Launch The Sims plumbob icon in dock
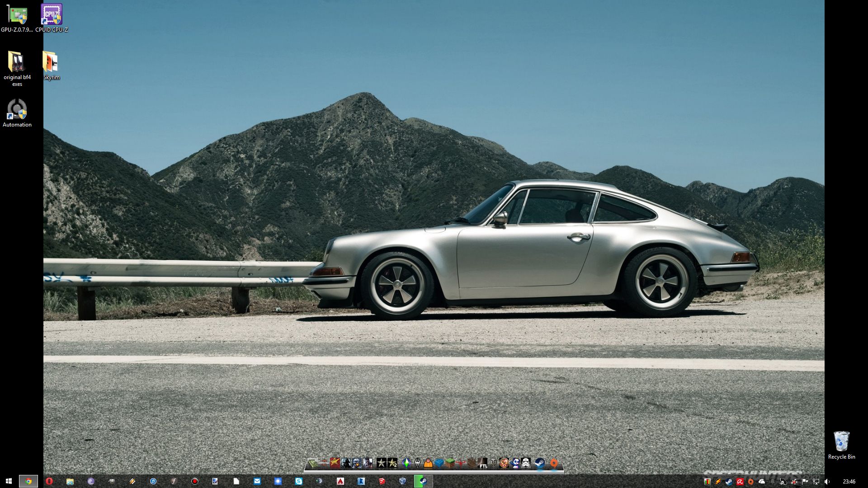868x488 pixels. (x=406, y=463)
